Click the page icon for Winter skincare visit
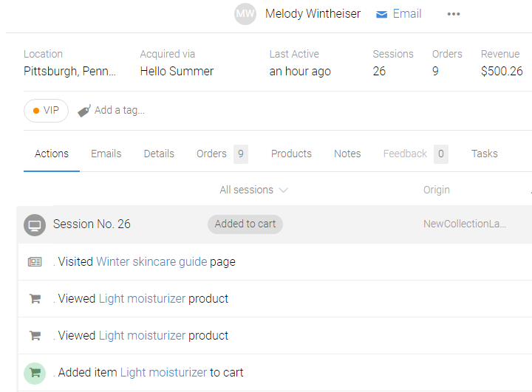Image resolution: width=532 pixels, height=392 pixels. (35, 262)
